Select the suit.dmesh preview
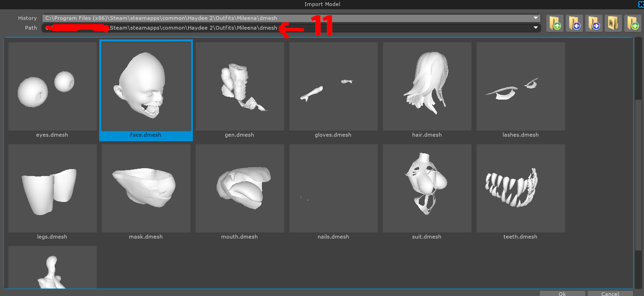This screenshot has height=296, width=644. (427, 189)
